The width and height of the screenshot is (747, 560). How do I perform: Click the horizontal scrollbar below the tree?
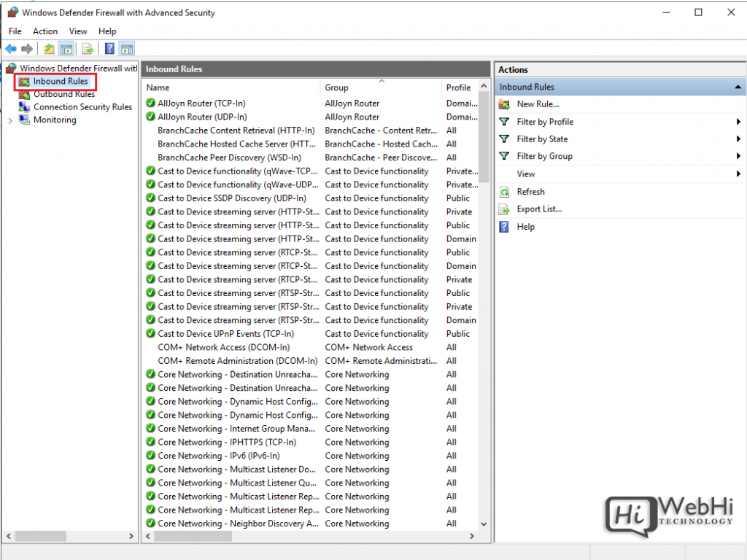pyautogui.click(x=40, y=536)
